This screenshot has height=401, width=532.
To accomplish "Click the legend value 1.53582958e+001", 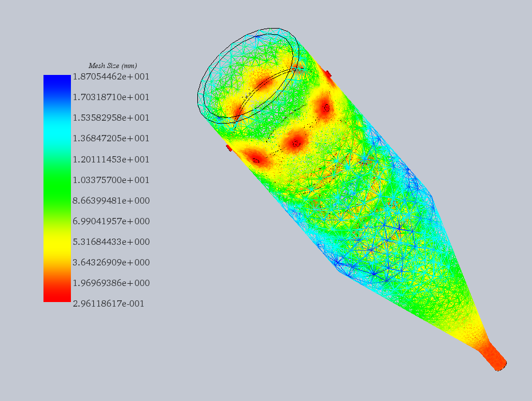I will pos(111,118).
